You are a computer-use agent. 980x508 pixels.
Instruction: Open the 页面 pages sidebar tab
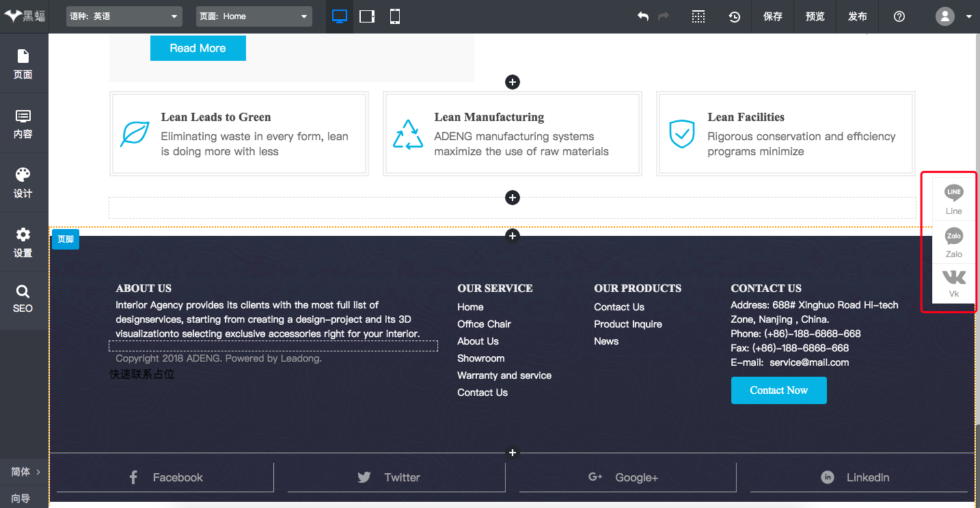[23, 64]
